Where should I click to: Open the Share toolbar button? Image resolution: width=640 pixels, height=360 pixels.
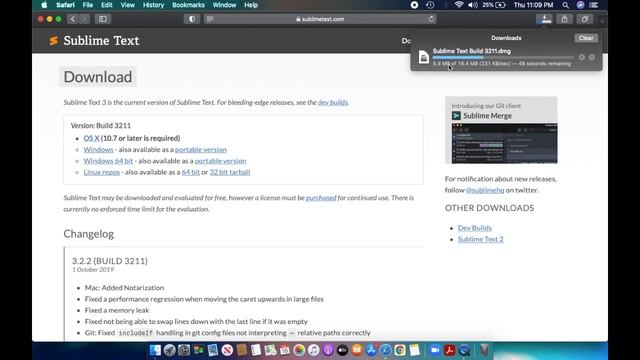pos(564,19)
